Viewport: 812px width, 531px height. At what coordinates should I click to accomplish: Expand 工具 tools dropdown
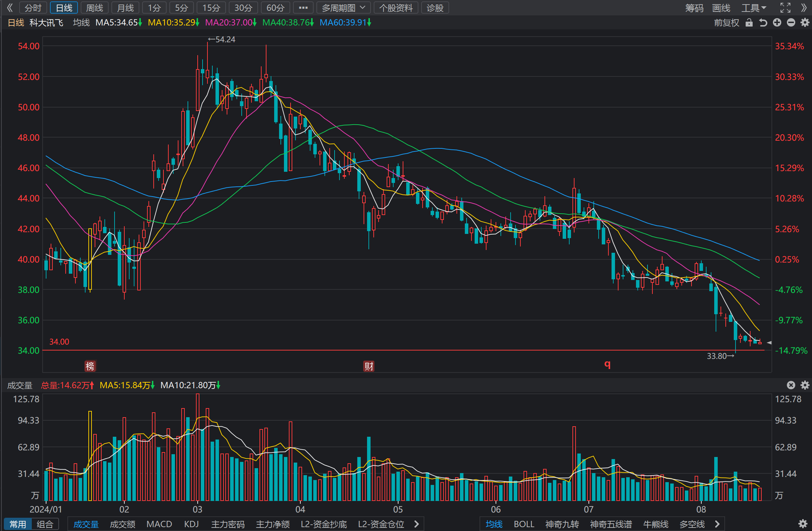tap(754, 8)
